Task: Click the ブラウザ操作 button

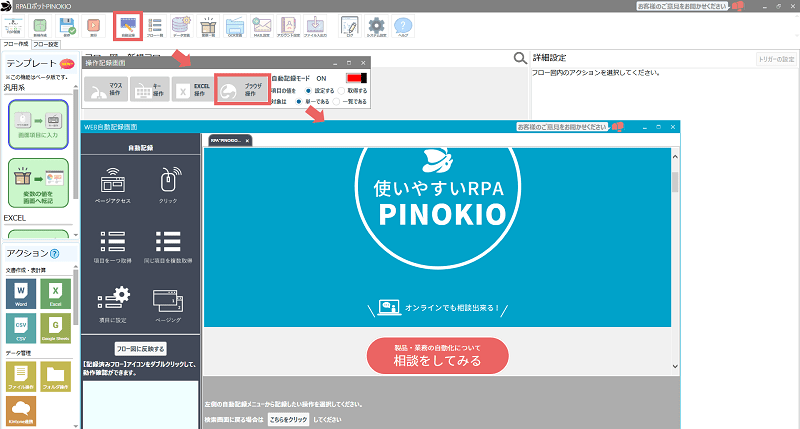Action: coord(242,90)
